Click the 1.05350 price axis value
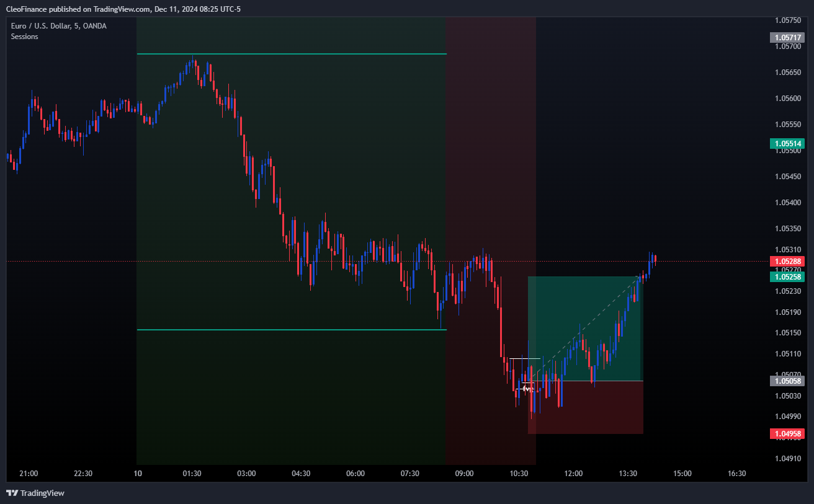814x504 pixels. pos(788,229)
